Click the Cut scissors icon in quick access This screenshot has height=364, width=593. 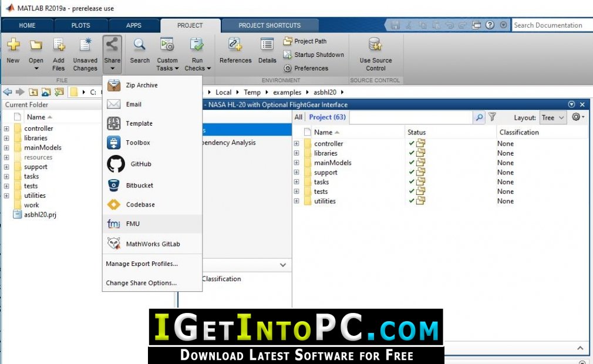click(409, 25)
